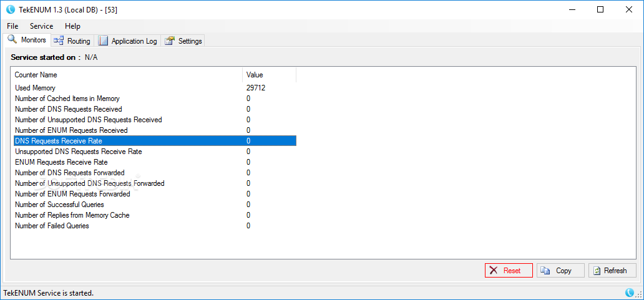Viewport: 644px width, 300px height.
Task: Click the Counter Name column header
Action: 127,75
